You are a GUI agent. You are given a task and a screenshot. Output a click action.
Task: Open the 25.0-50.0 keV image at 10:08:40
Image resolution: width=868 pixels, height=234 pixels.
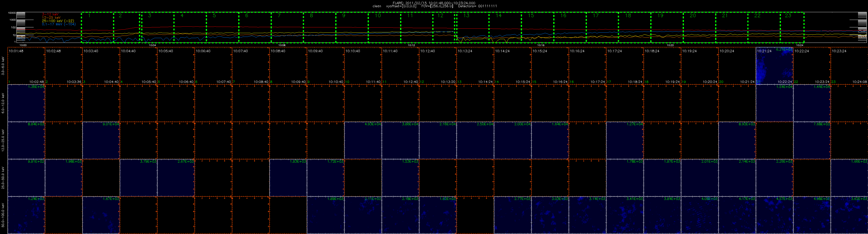tap(288, 178)
